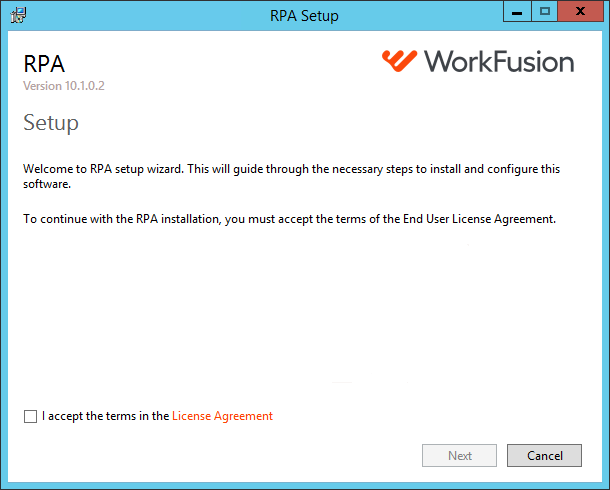
Task: Click the welcome to RPA setup wizard paragraph
Action: (x=291, y=176)
